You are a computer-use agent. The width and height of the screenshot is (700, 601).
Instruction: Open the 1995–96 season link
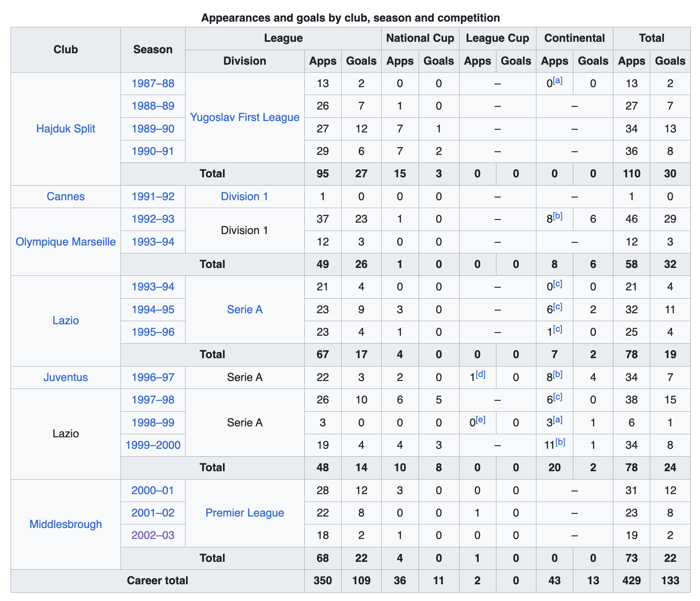point(153,332)
